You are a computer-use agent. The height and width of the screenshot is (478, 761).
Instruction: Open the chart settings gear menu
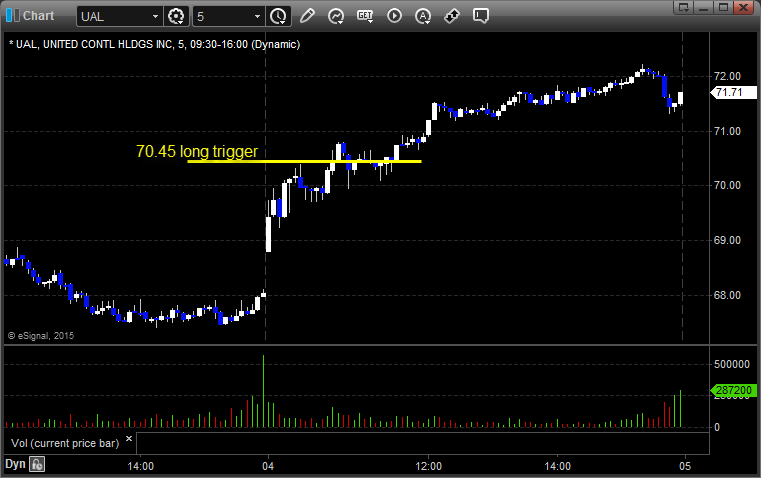(x=176, y=16)
